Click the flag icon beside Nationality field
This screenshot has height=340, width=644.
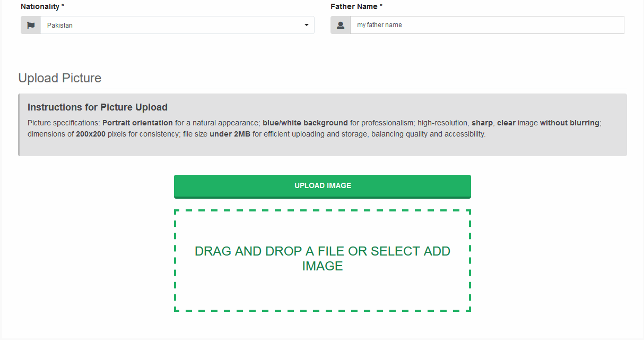pos(31,25)
